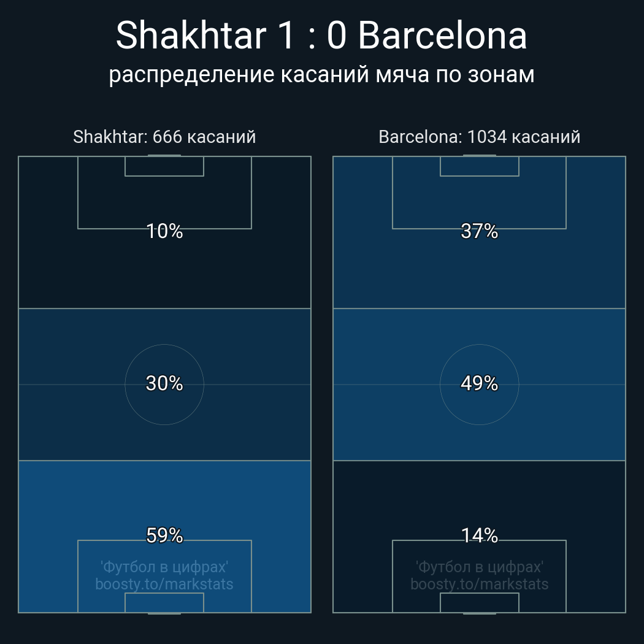Click the 59% label on Shakhtar's pitch

(164, 535)
